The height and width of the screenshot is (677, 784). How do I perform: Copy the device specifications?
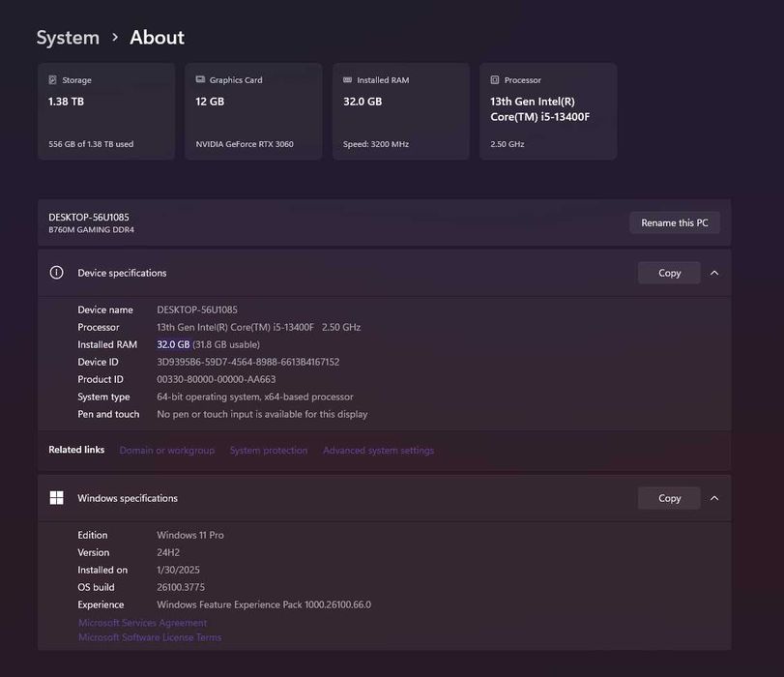tap(669, 273)
